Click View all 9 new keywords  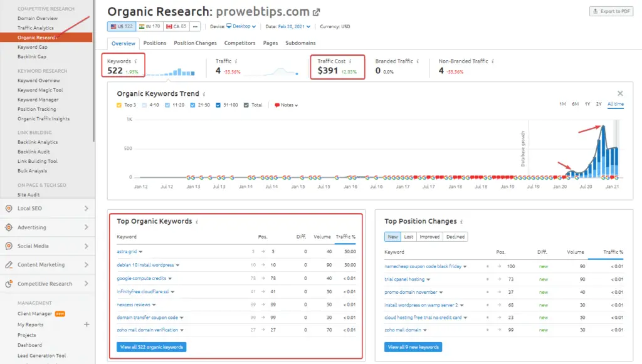[413, 347]
